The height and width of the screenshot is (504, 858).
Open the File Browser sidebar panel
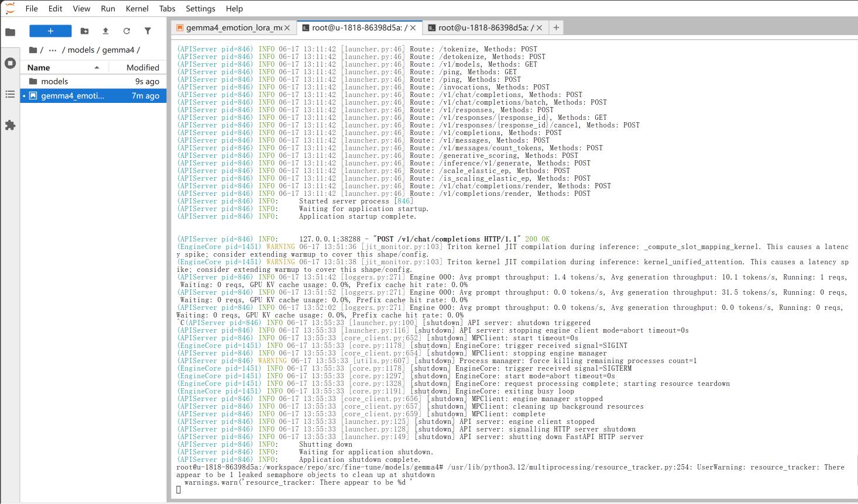click(x=10, y=32)
